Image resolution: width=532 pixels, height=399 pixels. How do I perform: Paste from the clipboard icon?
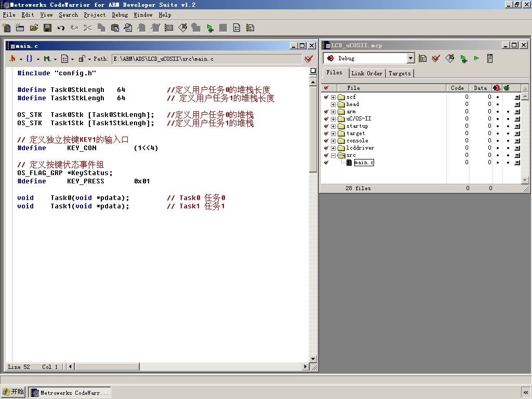pyautogui.click(x=115, y=28)
